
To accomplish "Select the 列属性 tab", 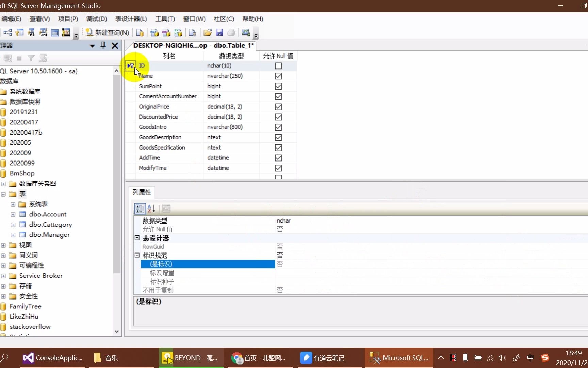I will pyautogui.click(x=142, y=192).
